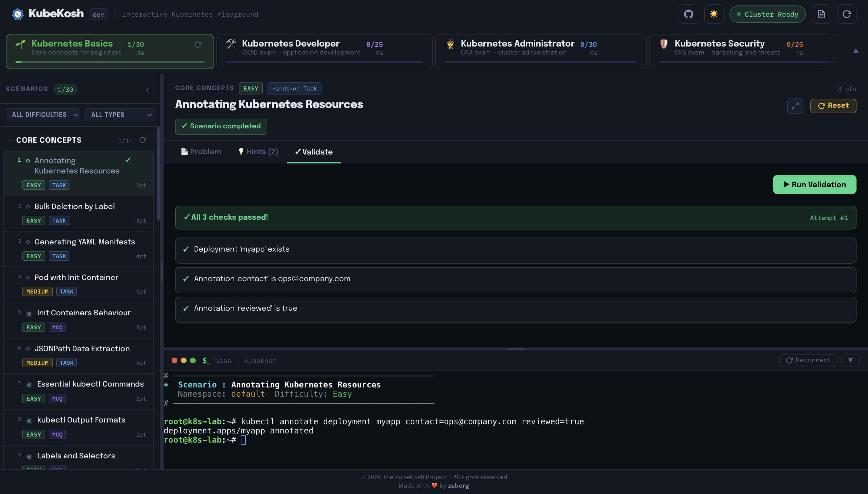Switch to the Problem tab

(x=201, y=152)
